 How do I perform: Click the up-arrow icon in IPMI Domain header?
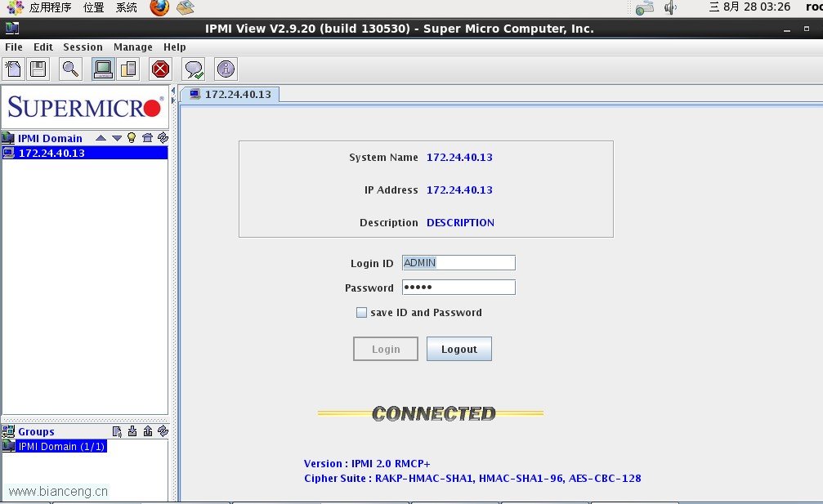[101, 138]
